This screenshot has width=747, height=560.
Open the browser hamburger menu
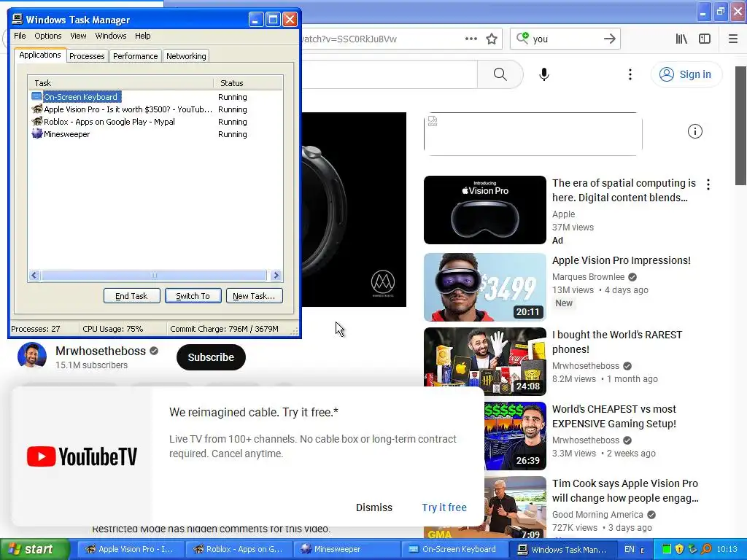pos(733,39)
